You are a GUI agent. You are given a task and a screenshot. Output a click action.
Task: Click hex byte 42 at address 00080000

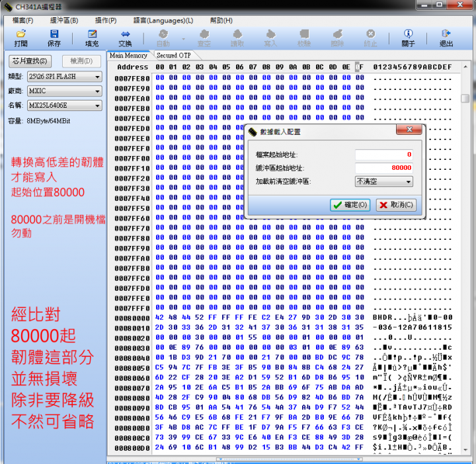tap(160, 317)
